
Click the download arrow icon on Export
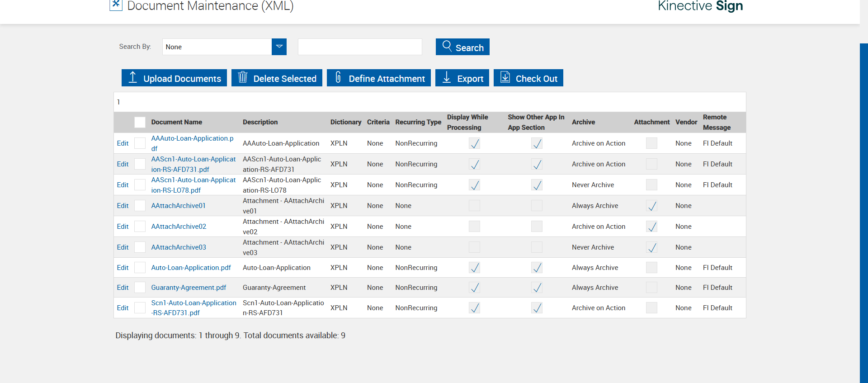coord(447,78)
